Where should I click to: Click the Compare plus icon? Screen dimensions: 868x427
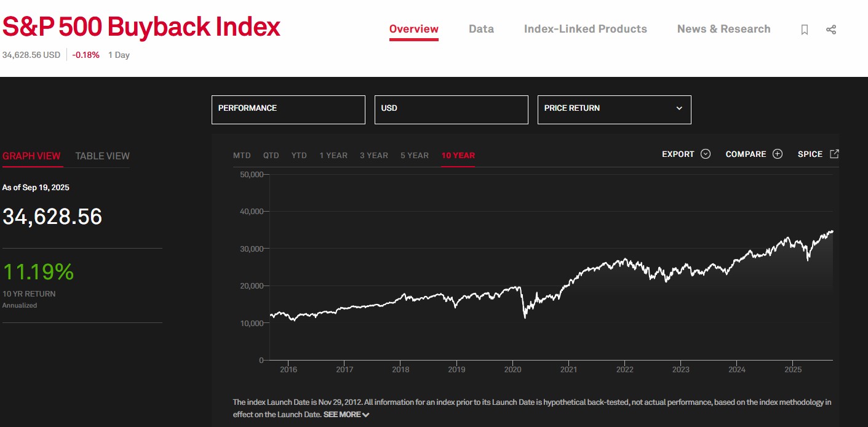click(778, 154)
